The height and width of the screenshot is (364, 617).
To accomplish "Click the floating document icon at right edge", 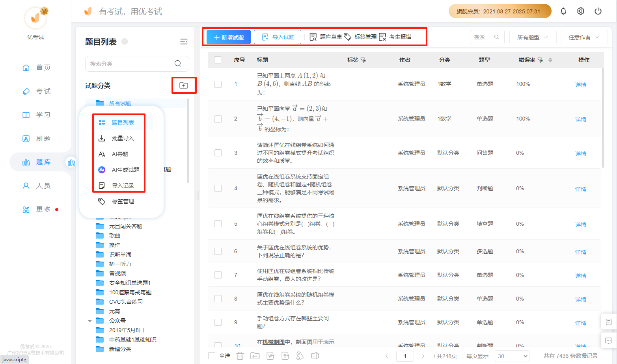I will pos(609,322).
